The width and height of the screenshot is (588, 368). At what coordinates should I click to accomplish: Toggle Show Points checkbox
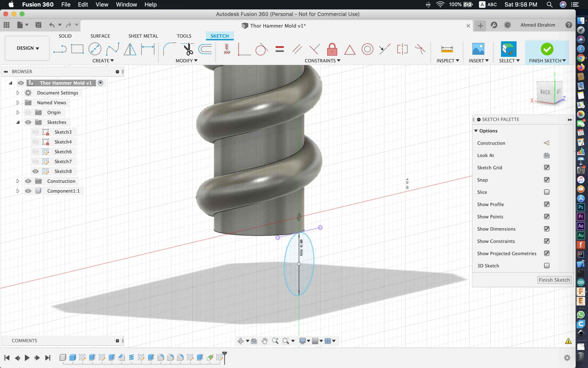pos(547,216)
